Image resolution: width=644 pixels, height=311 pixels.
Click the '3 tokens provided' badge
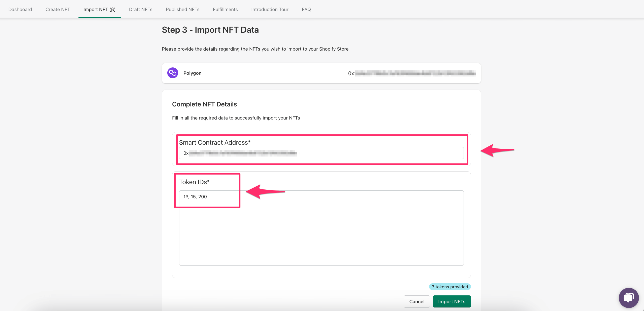coord(449,287)
